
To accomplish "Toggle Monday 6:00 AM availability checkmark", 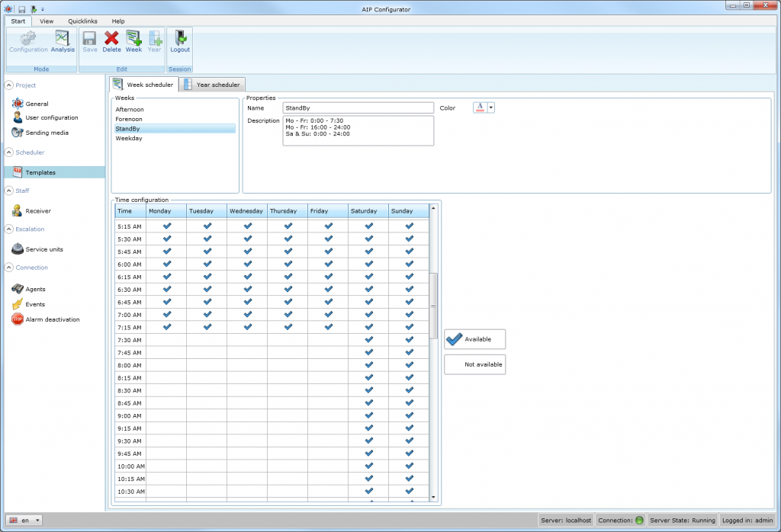I will pos(167,264).
